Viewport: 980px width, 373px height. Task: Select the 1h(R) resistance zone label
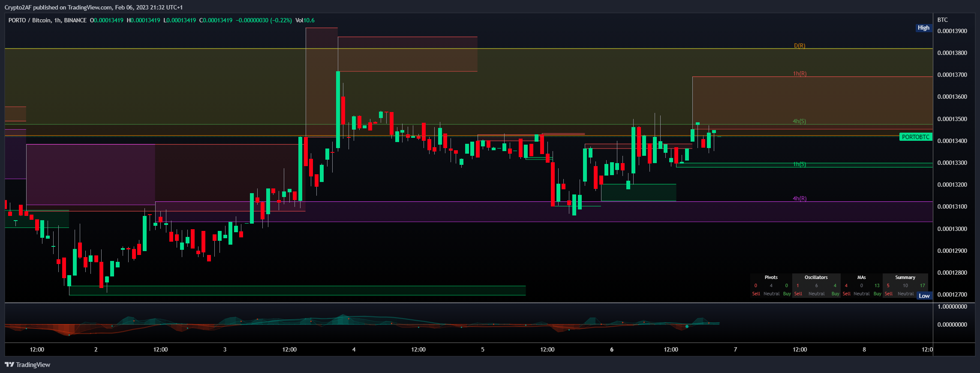pyautogui.click(x=799, y=74)
